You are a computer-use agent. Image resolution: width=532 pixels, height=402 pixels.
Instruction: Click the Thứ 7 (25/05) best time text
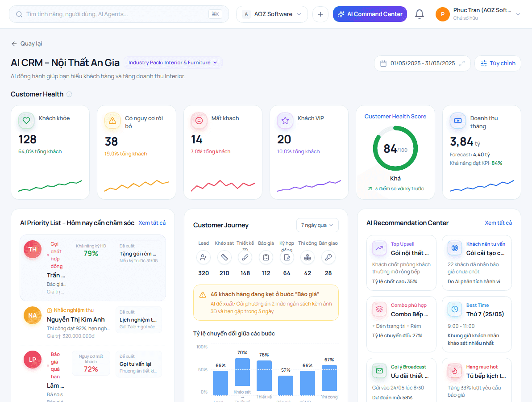485,314
